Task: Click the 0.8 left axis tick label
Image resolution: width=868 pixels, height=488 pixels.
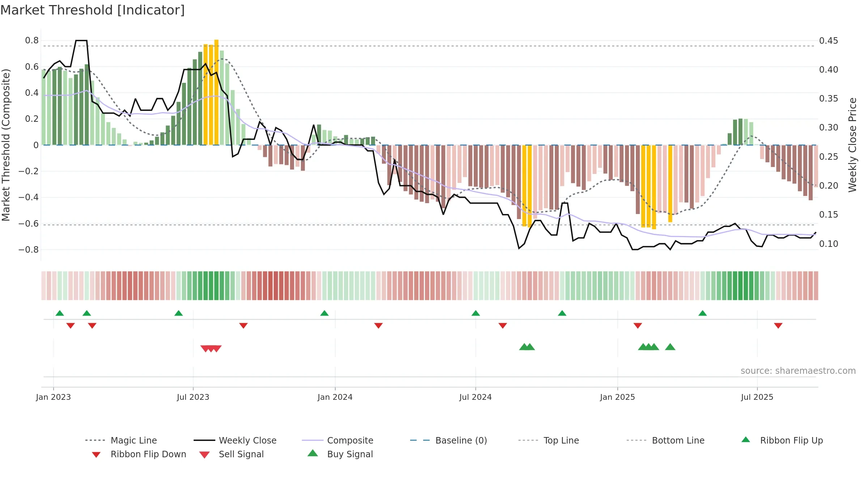Action: (32, 40)
